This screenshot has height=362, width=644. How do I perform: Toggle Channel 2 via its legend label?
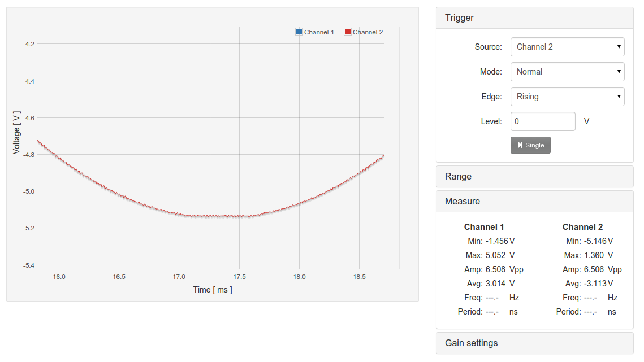(x=368, y=32)
